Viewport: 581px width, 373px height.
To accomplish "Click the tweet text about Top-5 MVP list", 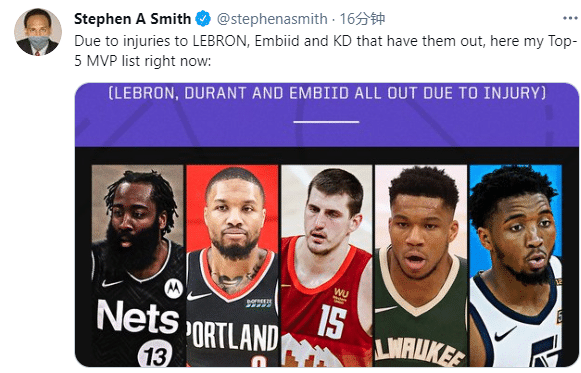I will tap(326, 51).
